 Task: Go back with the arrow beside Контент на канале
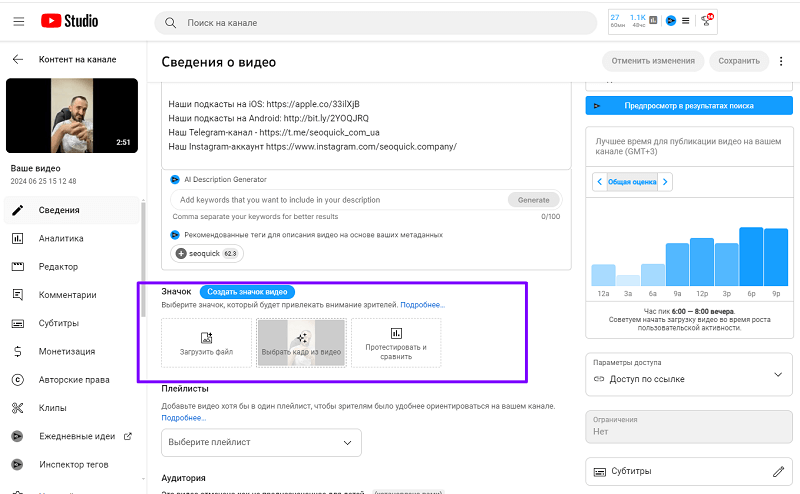18,59
